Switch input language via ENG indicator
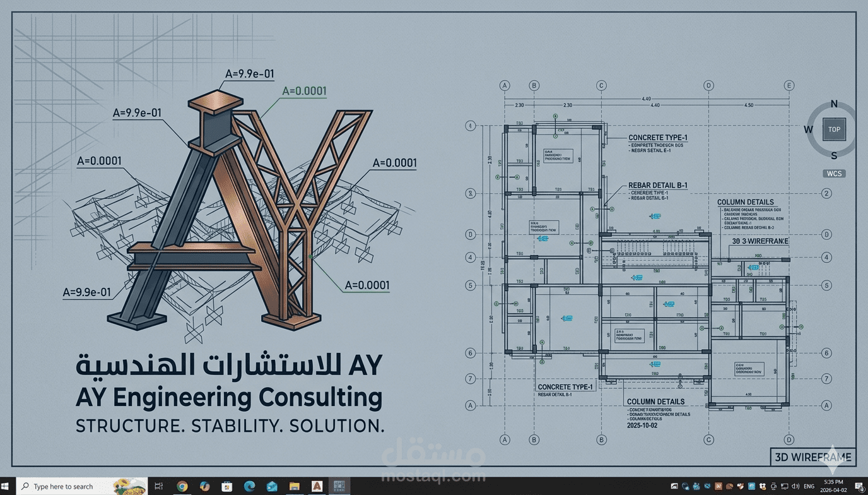This screenshot has height=495, width=868. pos(809,487)
